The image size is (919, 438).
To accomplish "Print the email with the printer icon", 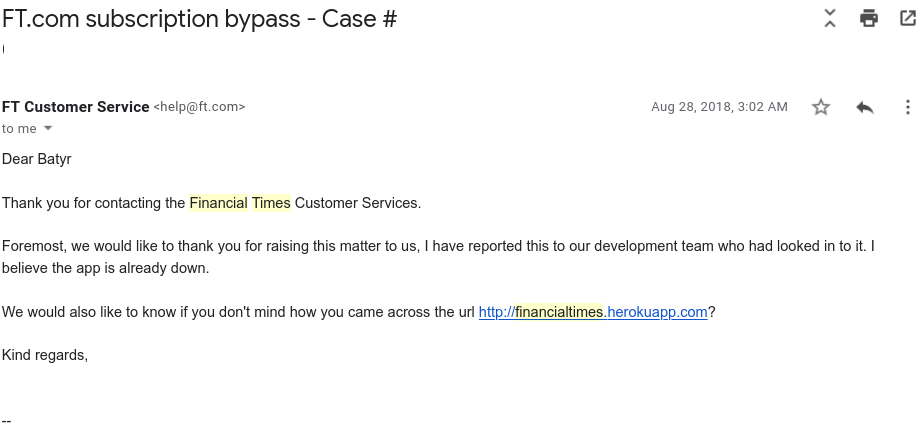I will (x=869, y=18).
